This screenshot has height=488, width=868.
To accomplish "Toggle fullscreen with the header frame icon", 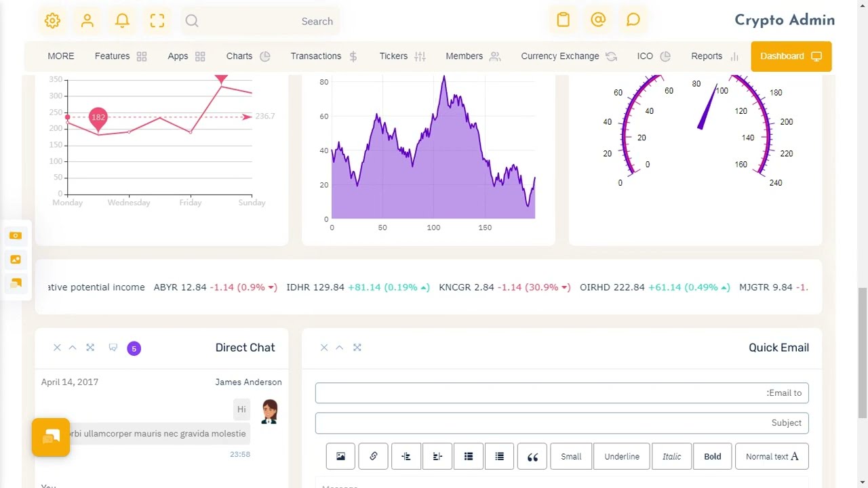I will click(157, 20).
